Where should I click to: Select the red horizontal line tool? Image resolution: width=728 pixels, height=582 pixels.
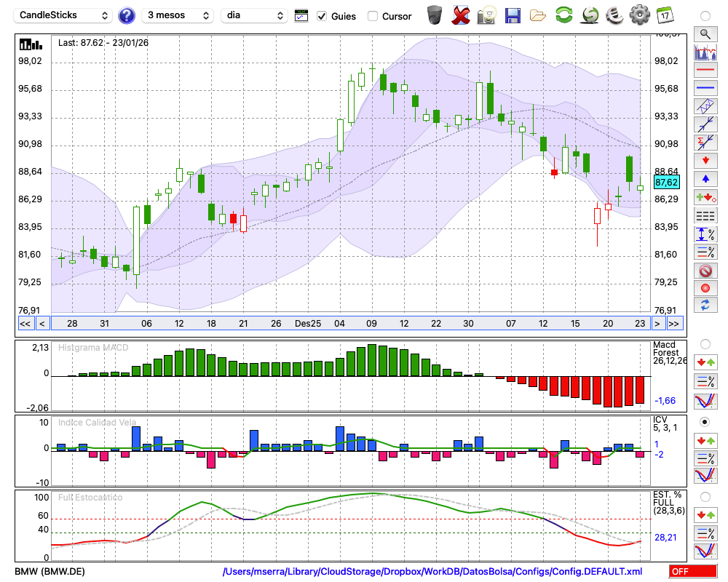705,70
